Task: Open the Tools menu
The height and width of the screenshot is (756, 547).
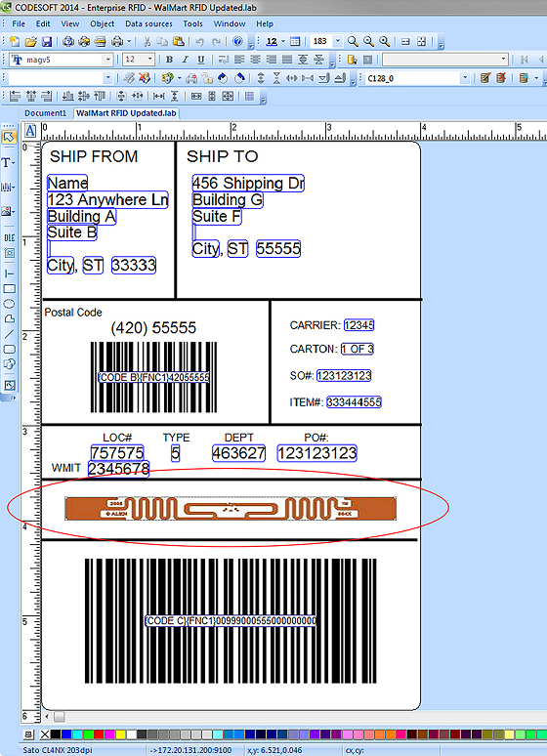Action: click(x=193, y=23)
